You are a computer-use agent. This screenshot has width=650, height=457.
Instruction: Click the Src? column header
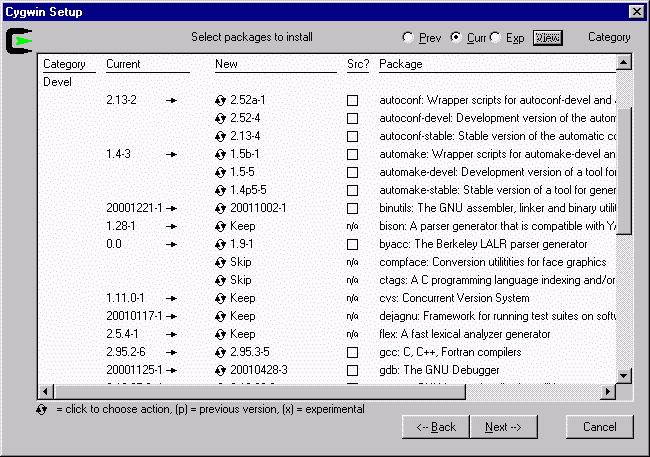click(358, 64)
